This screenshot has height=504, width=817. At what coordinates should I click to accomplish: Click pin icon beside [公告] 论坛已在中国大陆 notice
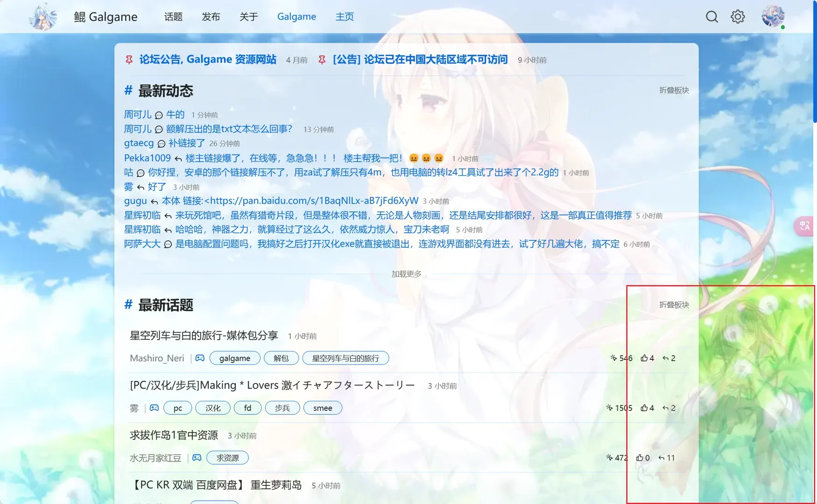pos(322,60)
